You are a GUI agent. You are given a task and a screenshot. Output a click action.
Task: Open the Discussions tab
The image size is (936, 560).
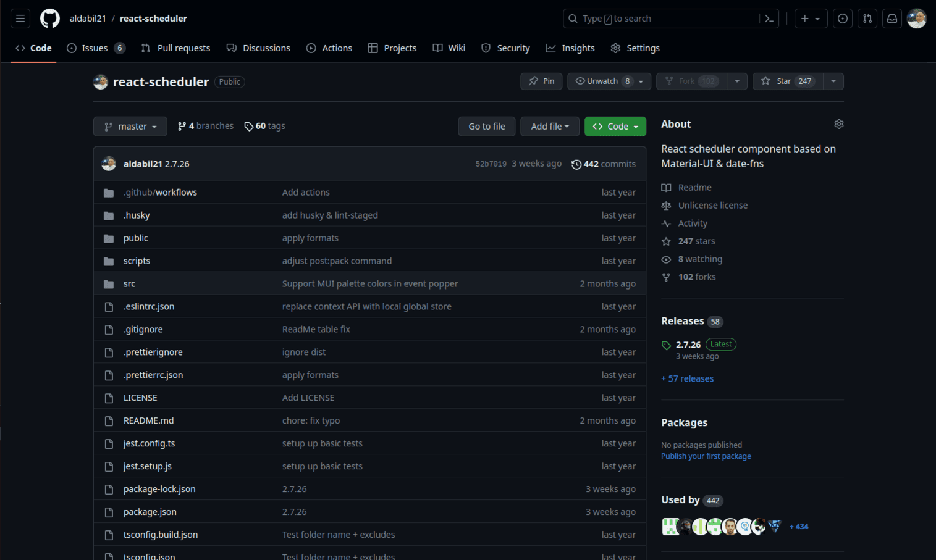258,48
